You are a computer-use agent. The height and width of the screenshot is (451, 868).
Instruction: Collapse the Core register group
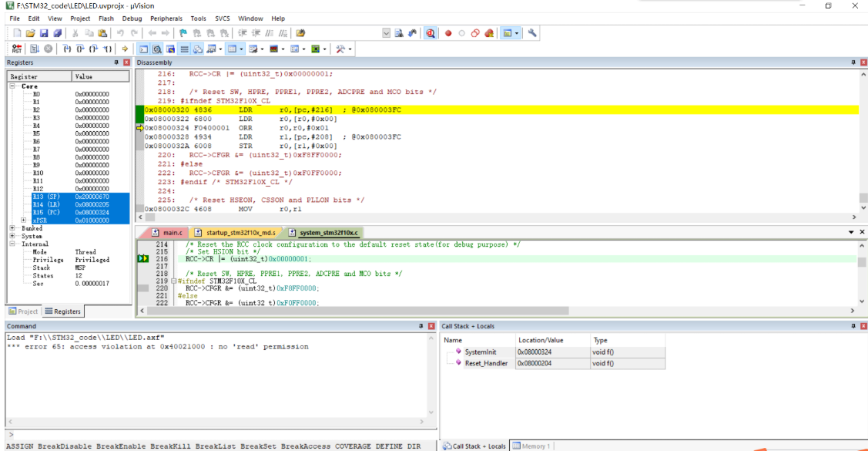click(x=13, y=86)
